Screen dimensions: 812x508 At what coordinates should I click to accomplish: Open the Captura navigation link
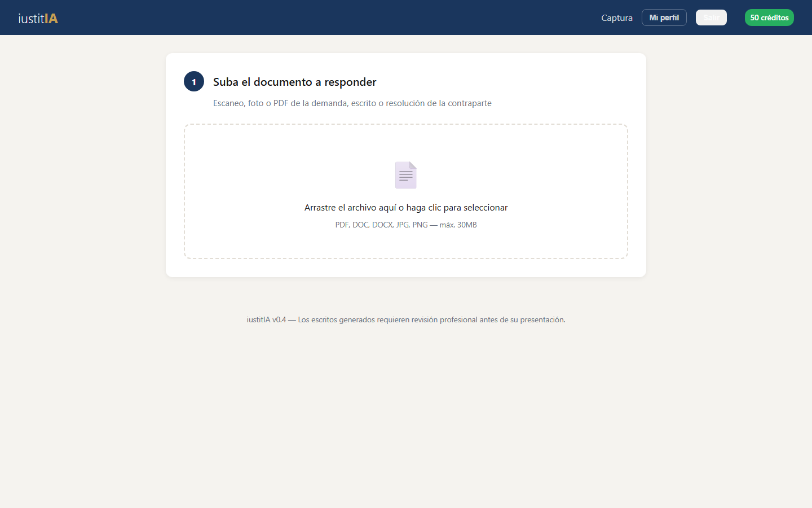pyautogui.click(x=617, y=17)
